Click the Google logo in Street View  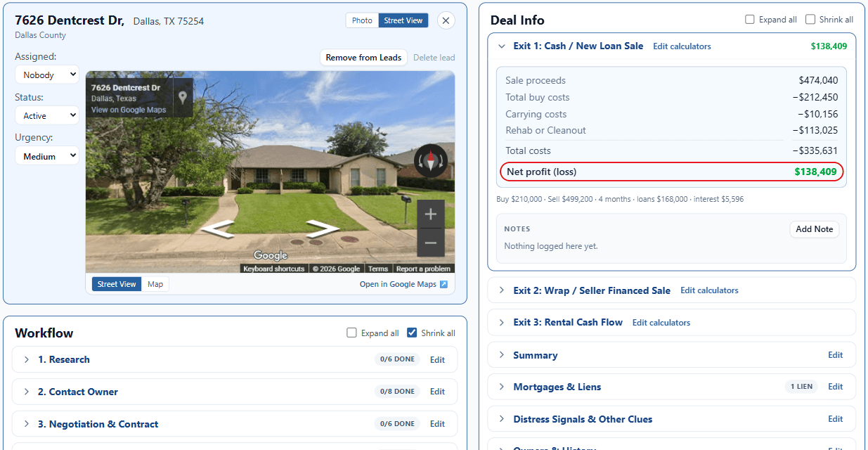coord(271,255)
